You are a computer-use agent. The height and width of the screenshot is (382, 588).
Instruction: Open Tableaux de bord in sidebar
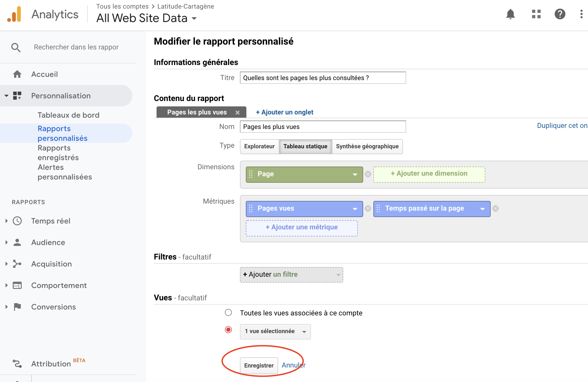click(68, 115)
